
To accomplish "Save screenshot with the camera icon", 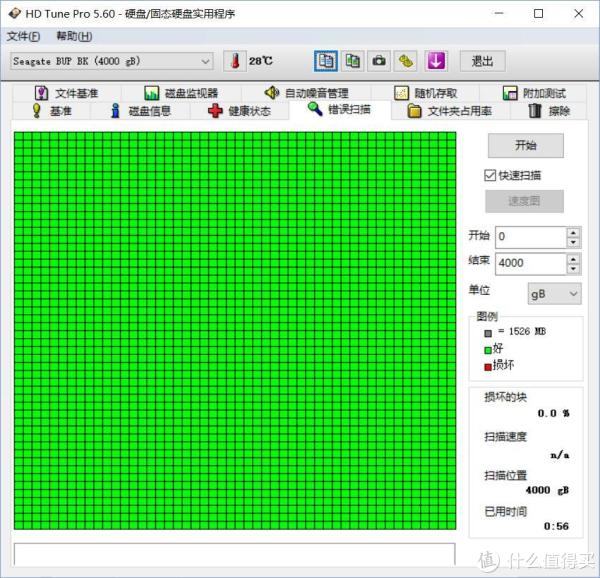I will (379, 61).
